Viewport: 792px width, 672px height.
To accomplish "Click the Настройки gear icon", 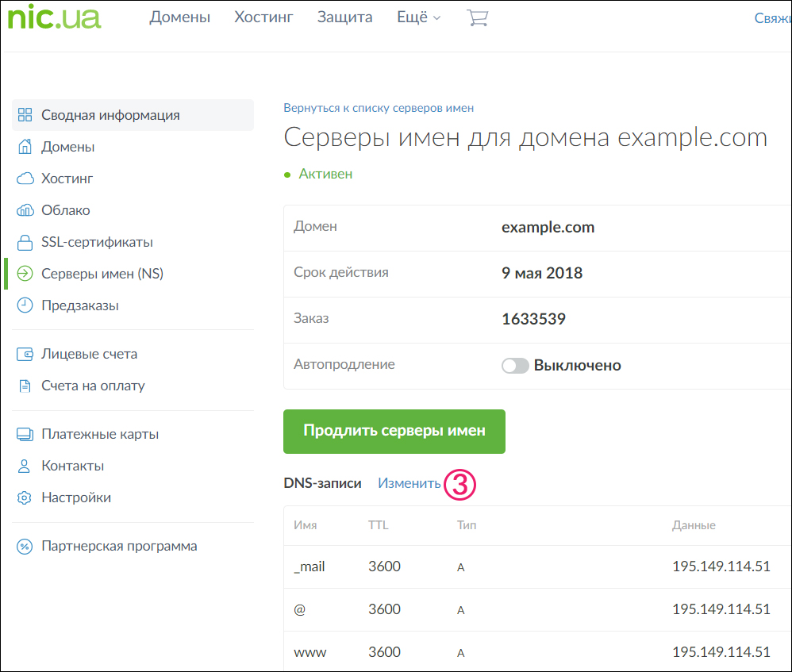I will coord(25,497).
